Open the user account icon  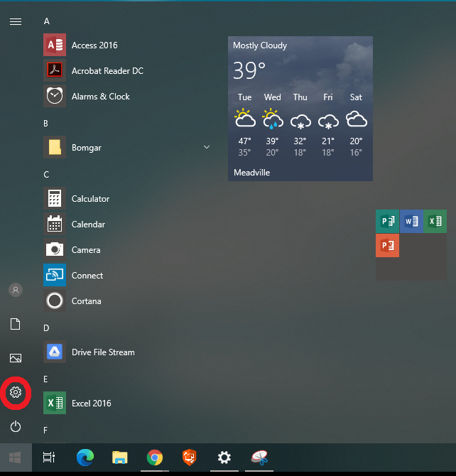point(16,290)
